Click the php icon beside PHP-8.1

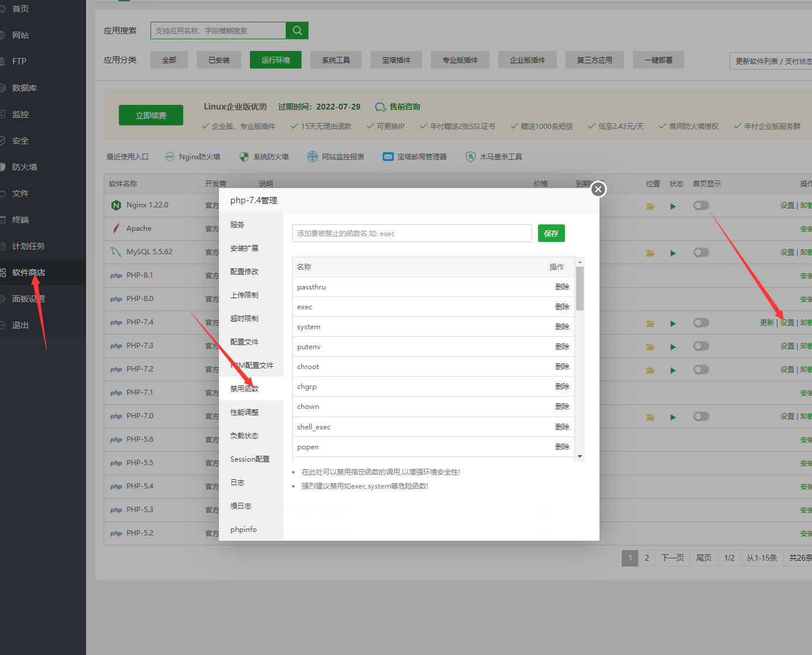click(116, 275)
